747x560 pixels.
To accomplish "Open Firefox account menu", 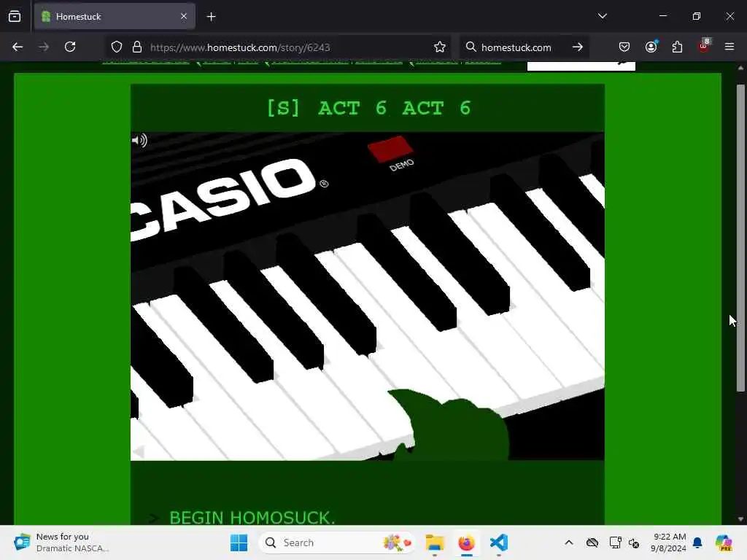I will tap(651, 47).
